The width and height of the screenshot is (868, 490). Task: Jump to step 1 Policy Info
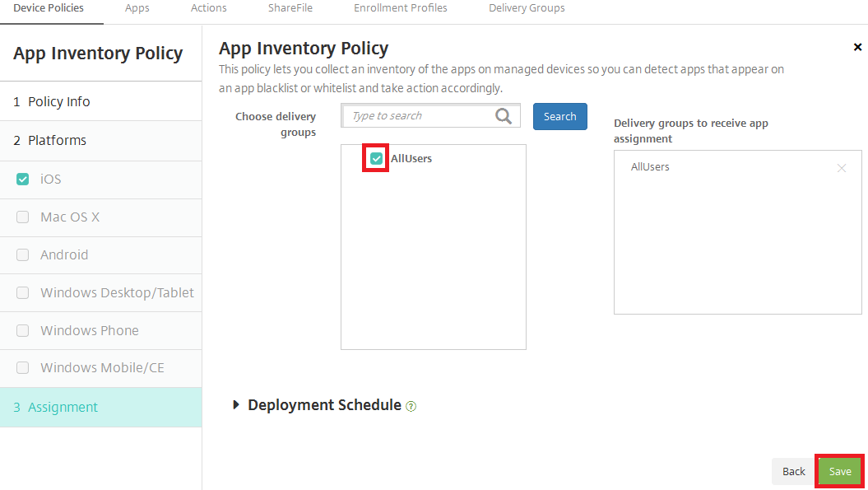59,102
